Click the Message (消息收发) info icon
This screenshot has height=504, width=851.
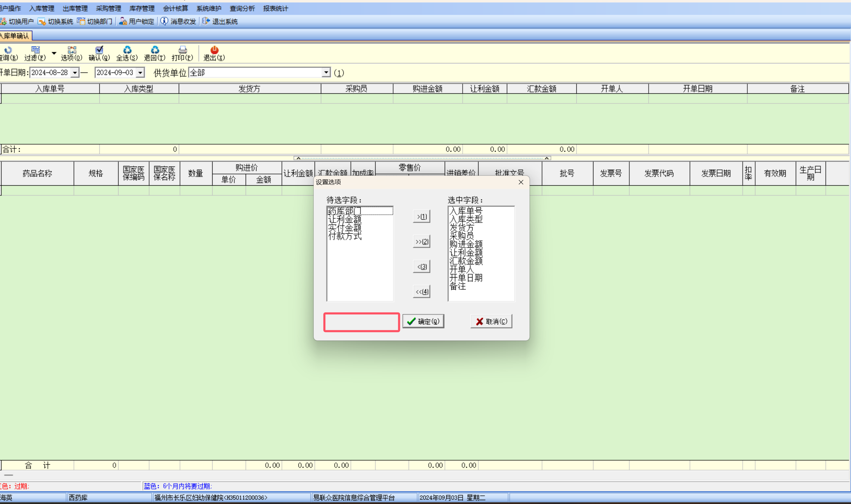(164, 21)
